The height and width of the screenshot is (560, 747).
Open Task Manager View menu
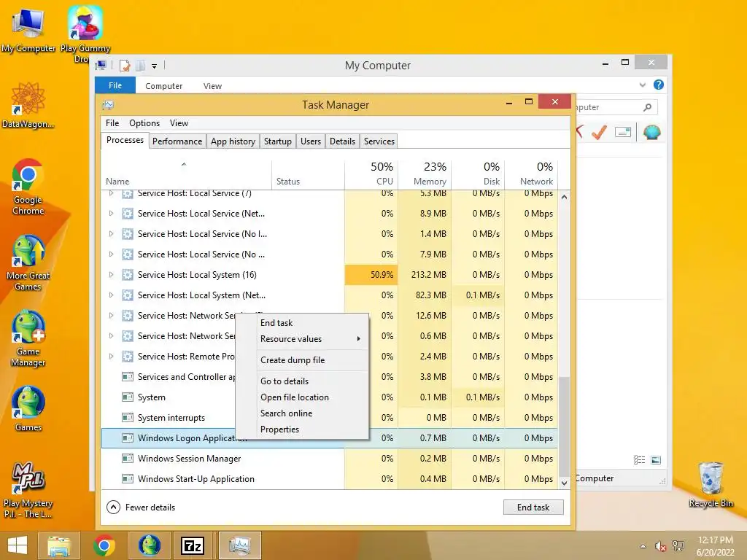coord(179,122)
